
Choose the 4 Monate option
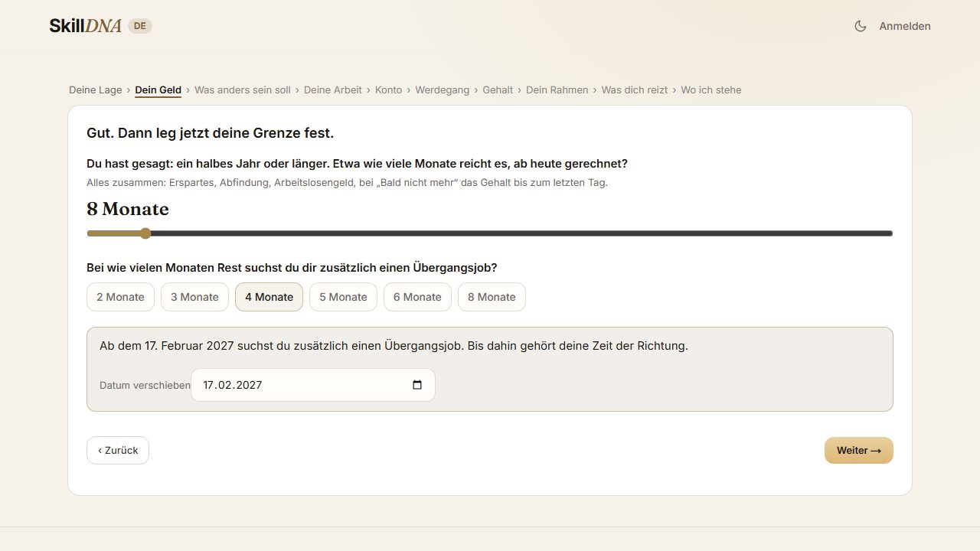coord(269,297)
